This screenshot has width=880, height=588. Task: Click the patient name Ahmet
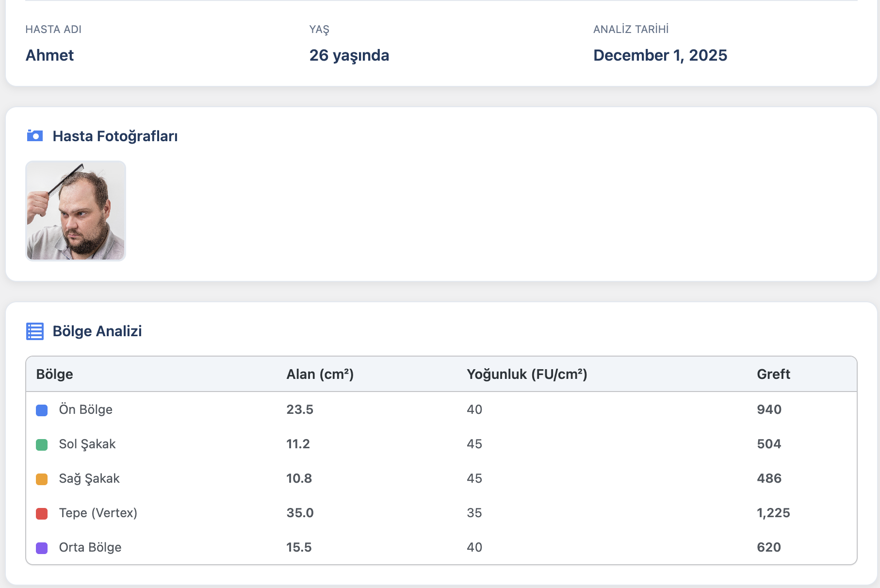point(49,55)
